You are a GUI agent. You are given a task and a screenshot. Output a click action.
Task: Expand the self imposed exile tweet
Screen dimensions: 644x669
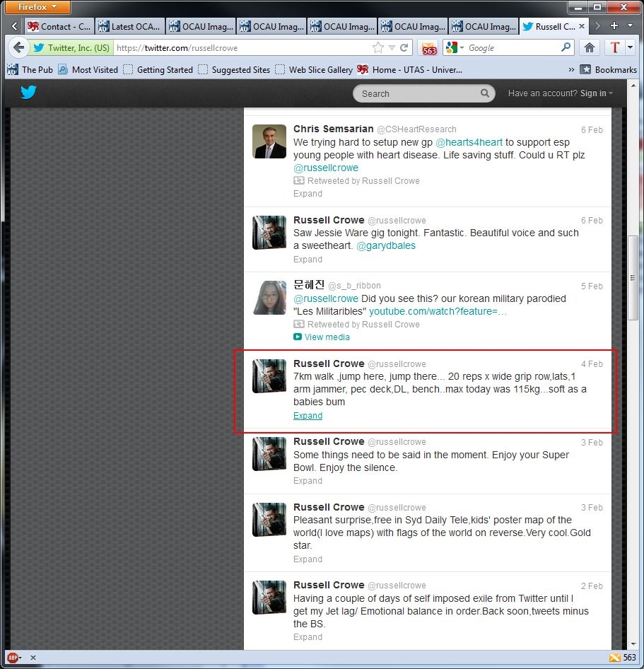click(308, 637)
